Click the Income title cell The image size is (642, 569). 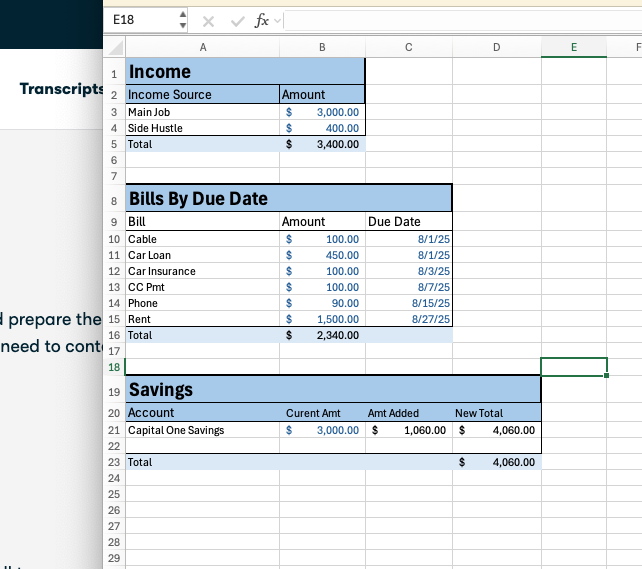coord(245,72)
